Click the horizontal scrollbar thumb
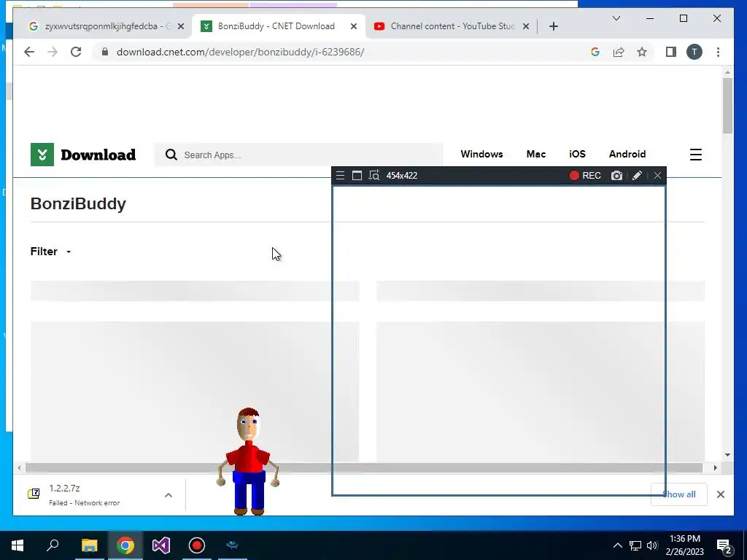The image size is (747, 560). 364,467
